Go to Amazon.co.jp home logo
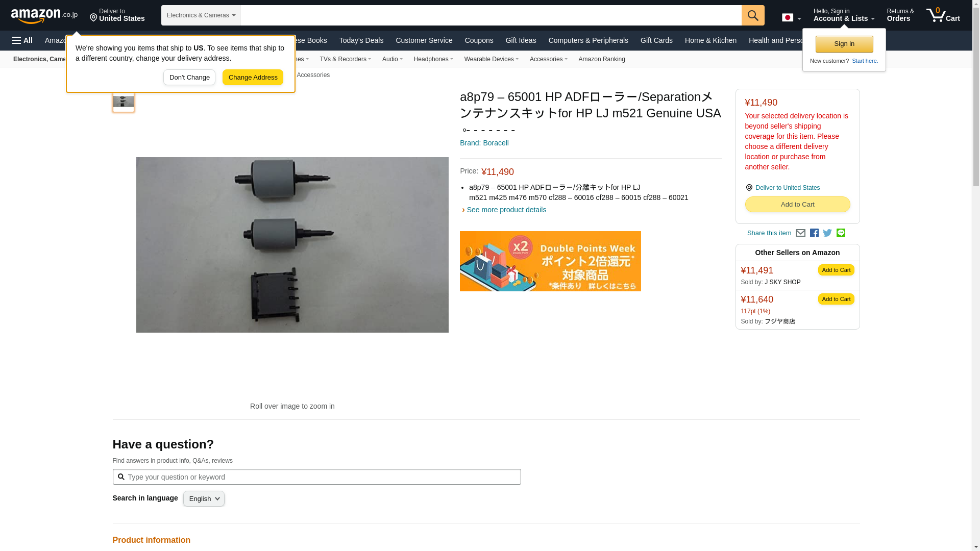The width and height of the screenshot is (980, 551). coord(44,15)
